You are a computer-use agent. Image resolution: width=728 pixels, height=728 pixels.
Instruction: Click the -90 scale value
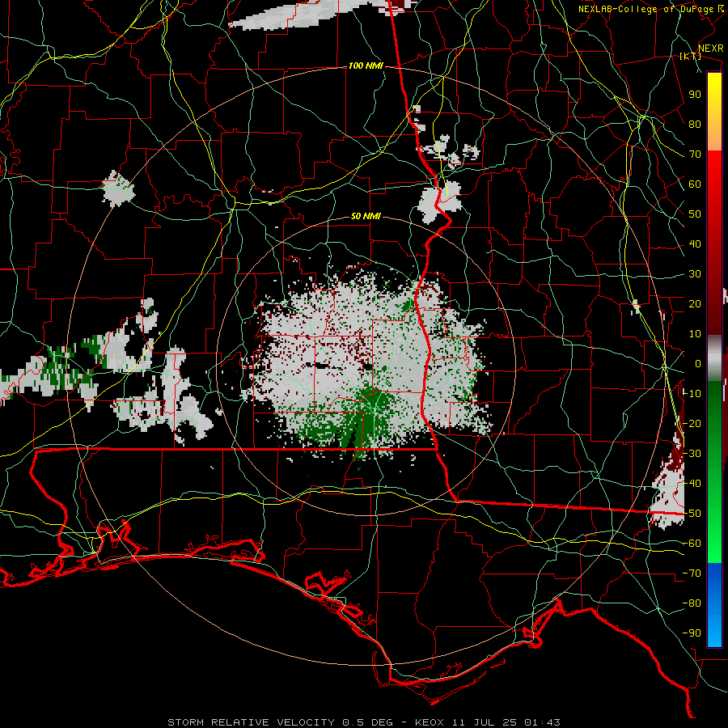tap(692, 633)
